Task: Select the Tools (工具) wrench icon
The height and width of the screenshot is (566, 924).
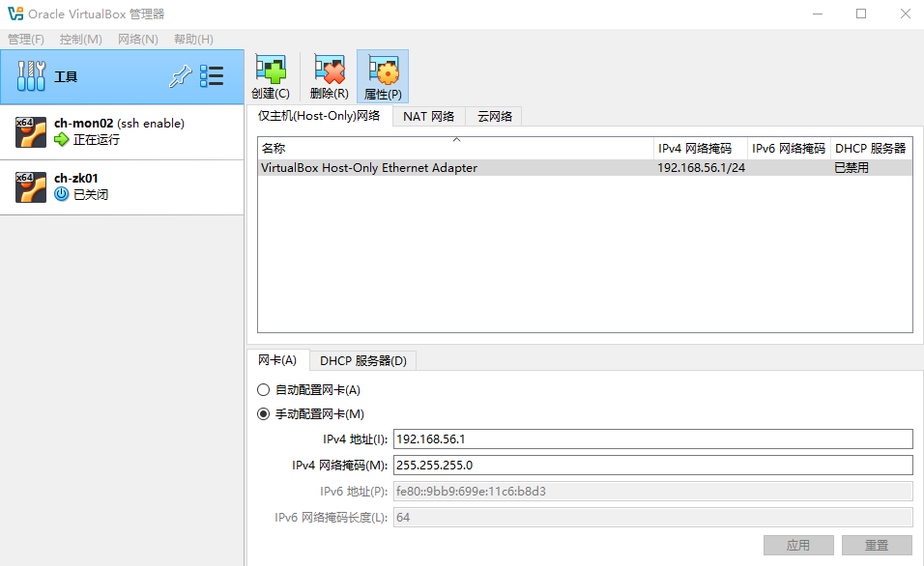Action: pos(31,76)
